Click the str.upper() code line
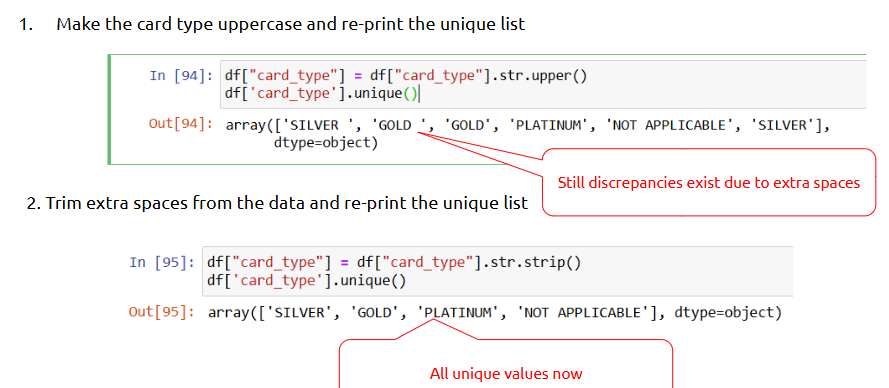Viewport: 889px width, 388px height. point(406,75)
